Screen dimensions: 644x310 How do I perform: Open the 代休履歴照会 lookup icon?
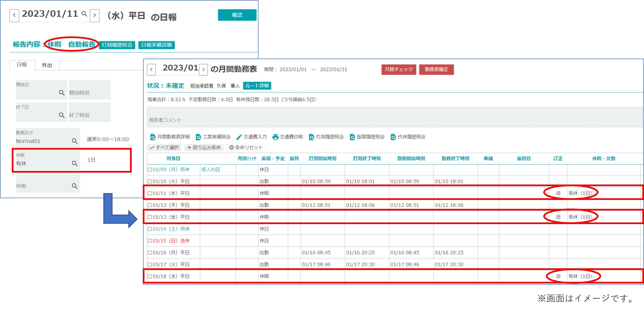(393, 137)
